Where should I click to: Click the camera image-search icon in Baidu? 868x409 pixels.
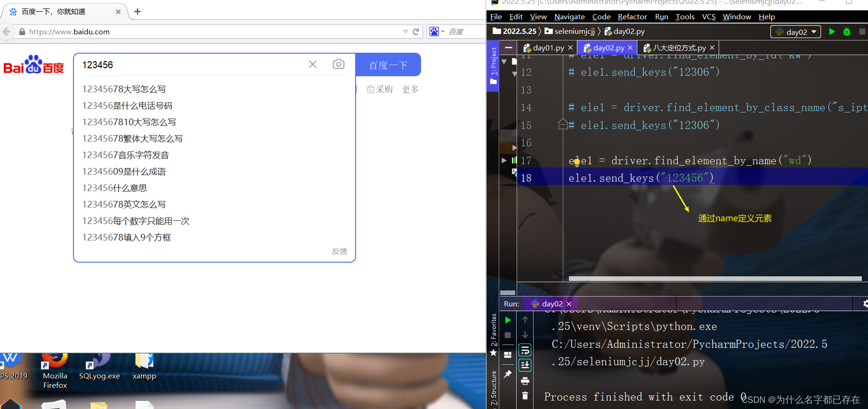click(x=339, y=64)
